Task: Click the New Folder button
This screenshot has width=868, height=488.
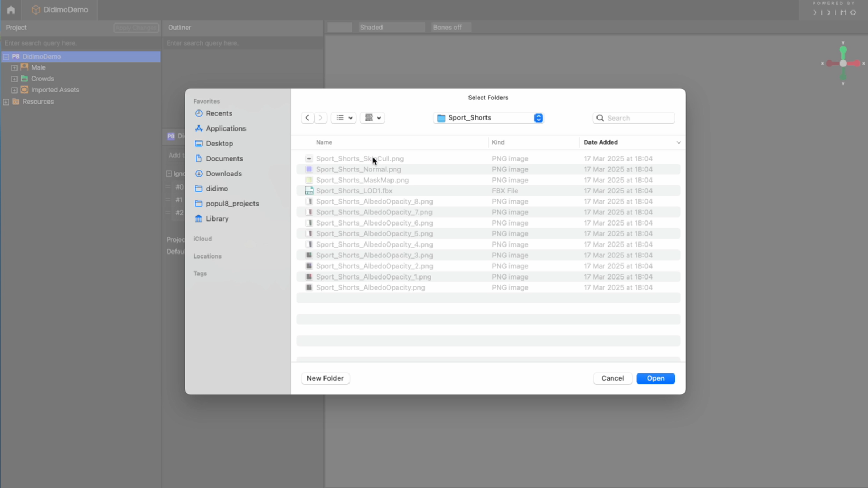Action: (x=325, y=378)
